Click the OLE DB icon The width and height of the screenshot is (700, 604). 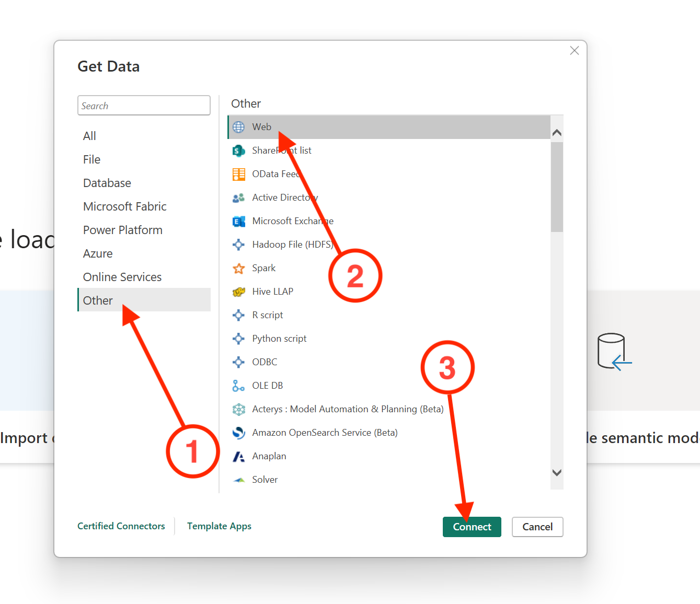pos(238,386)
